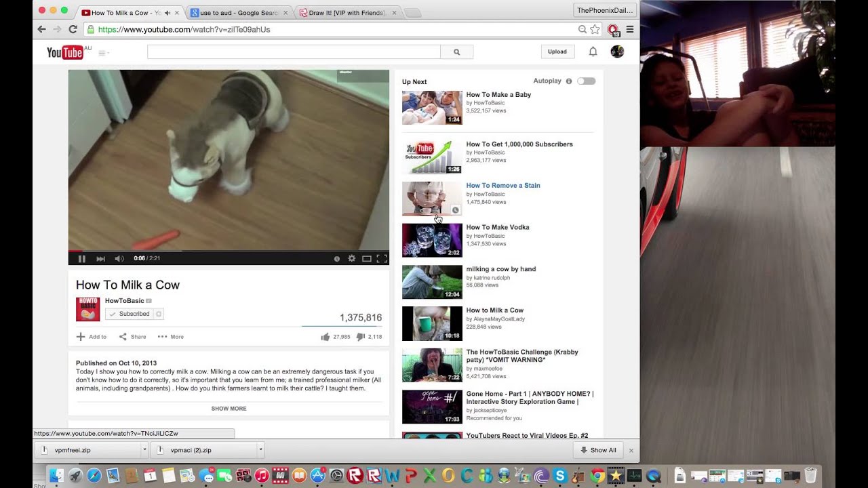Dislike the video with the thumbs down

(361, 337)
